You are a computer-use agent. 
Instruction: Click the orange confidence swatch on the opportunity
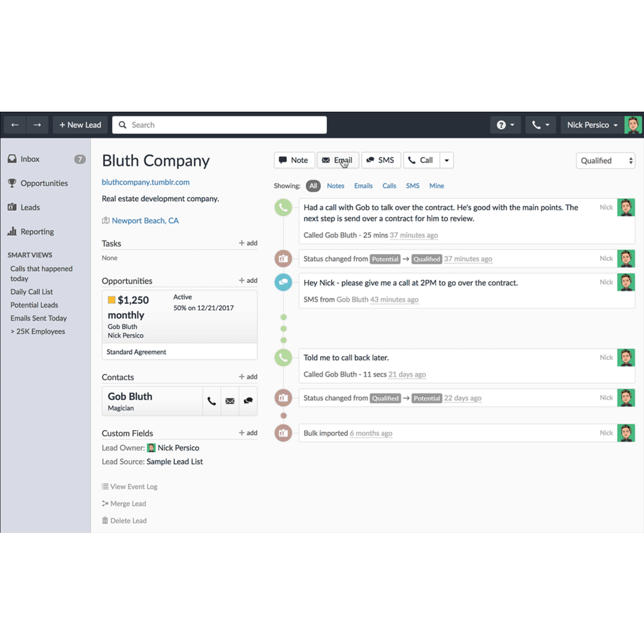pyautogui.click(x=112, y=300)
